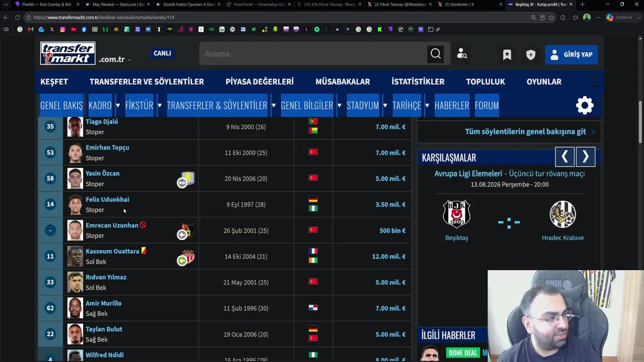
Task: Open Tüm söylentilerin genel bakışına git link
Action: pos(530,132)
